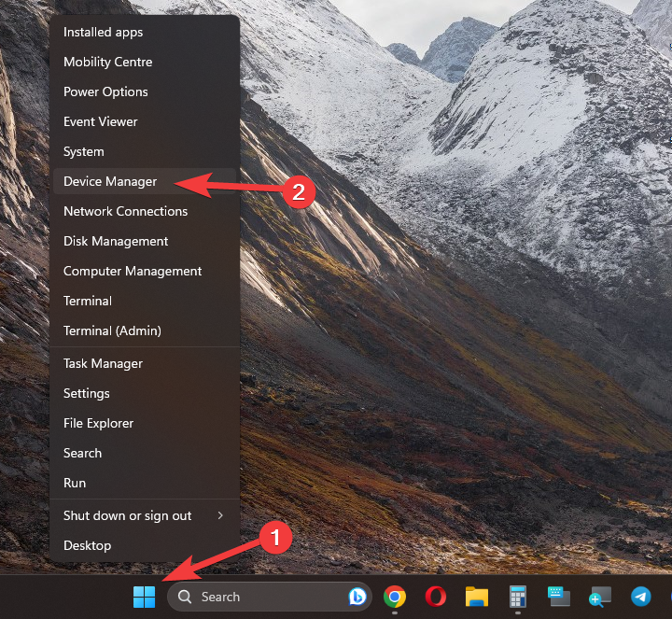The width and height of the screenshot is (672, 619).
Task: Choose Terminal (Admin) menu entry
Action: [112, 331]
